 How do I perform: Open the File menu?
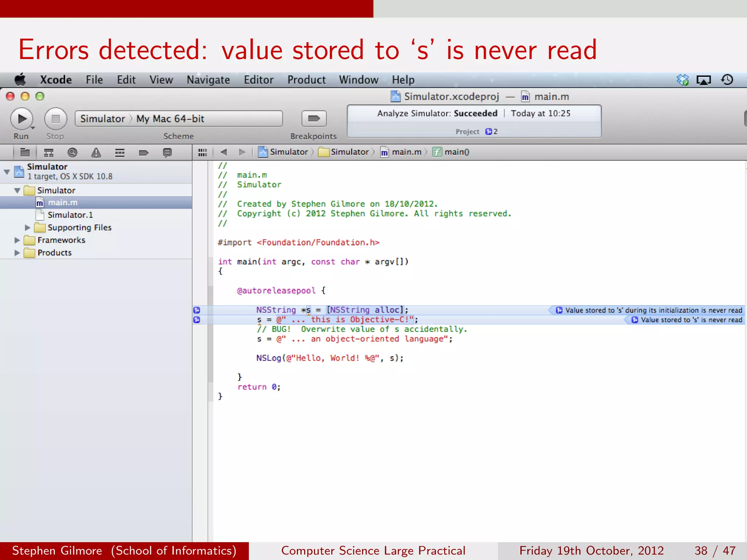click(94, 80)
